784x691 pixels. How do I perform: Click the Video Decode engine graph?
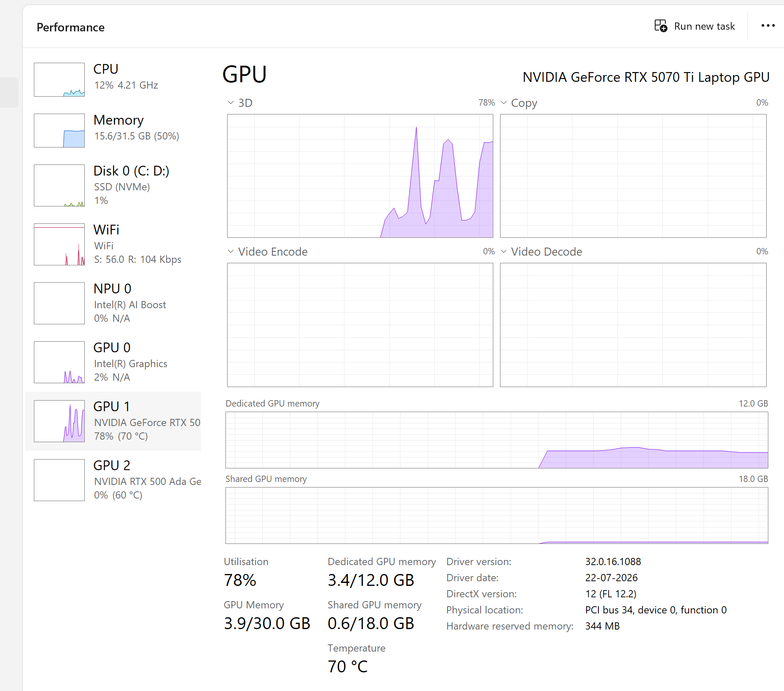coord(633,325)
